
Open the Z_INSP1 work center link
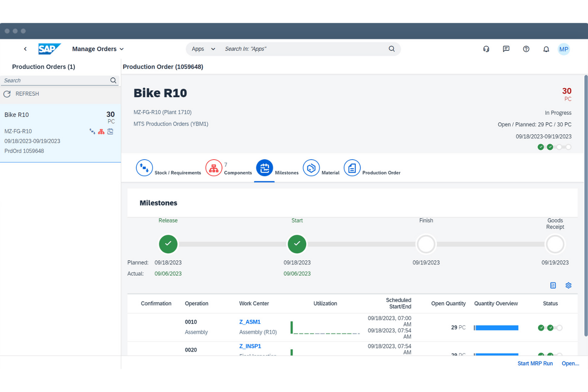250,346
